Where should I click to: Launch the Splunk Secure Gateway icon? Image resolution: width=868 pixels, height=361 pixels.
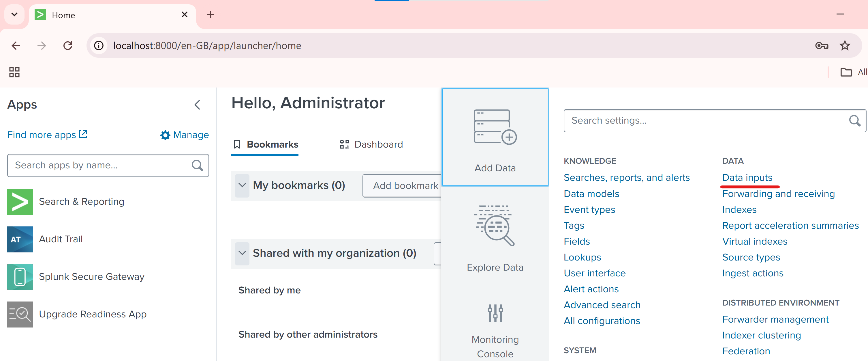click(x=20, y=277)
